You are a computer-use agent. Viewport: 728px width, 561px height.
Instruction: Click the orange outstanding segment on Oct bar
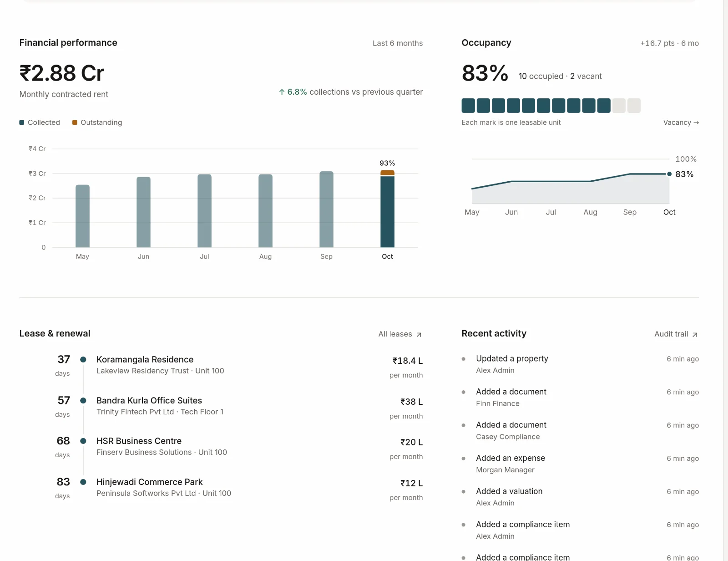[x=387, y=173]
